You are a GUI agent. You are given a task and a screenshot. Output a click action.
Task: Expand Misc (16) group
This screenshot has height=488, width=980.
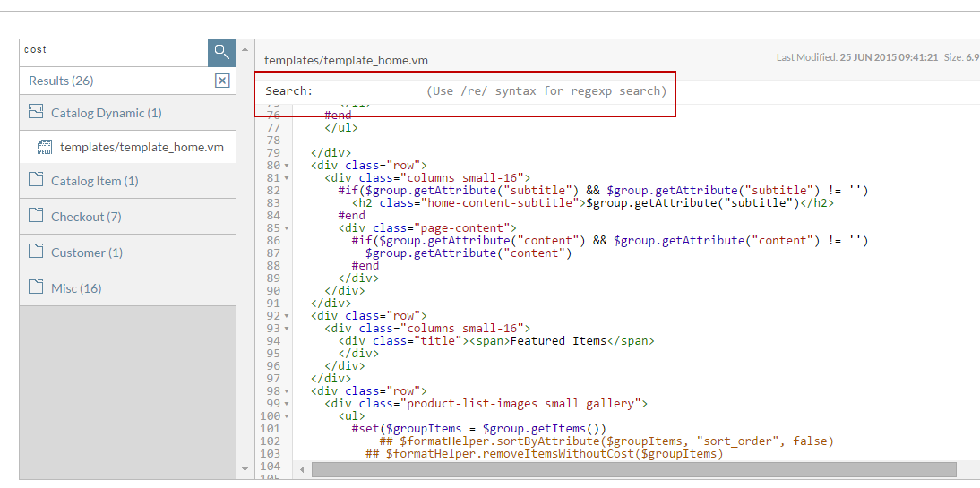click(x=127, y=288)
